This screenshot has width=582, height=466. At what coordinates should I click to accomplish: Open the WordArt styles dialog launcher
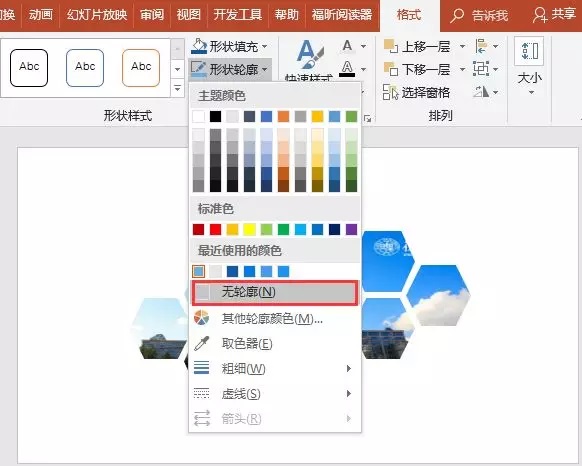[x=367, y=118]
